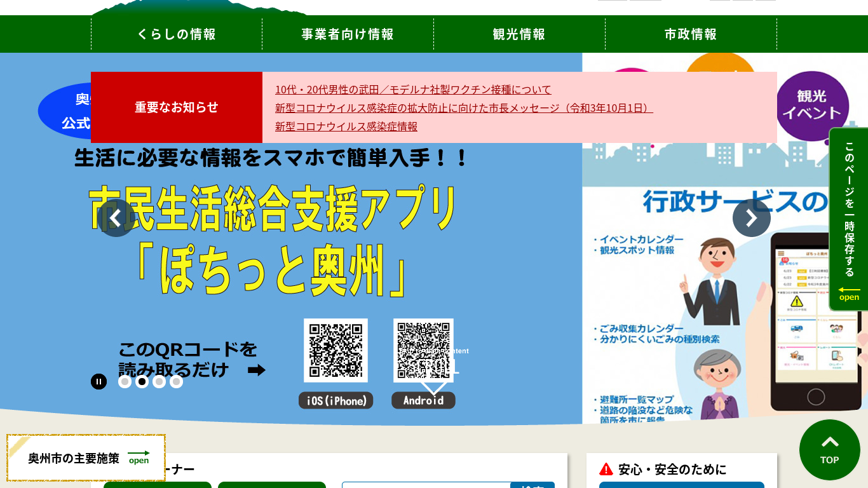This screenshot has height=488, width=868.
Task: Click the 重要なお知らせ red heading
Action: point(177,107)
